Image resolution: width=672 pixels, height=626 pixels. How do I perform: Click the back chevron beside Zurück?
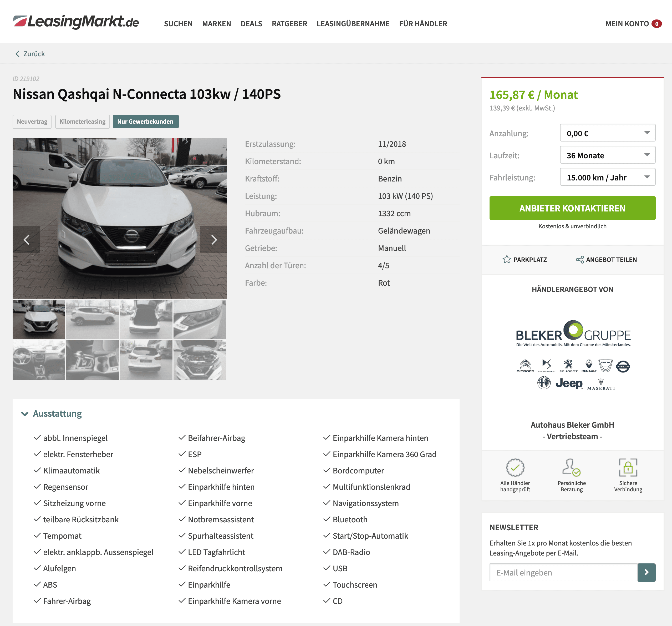(18, 54)
